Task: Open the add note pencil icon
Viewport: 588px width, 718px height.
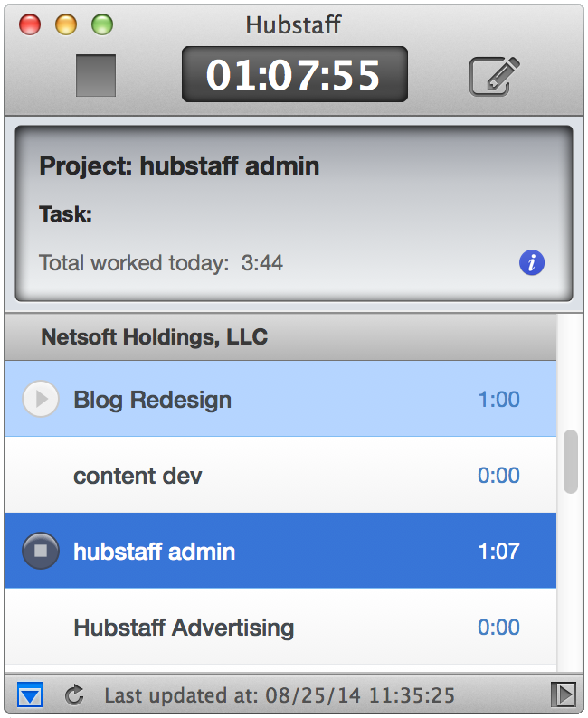Action: point(495,76)
